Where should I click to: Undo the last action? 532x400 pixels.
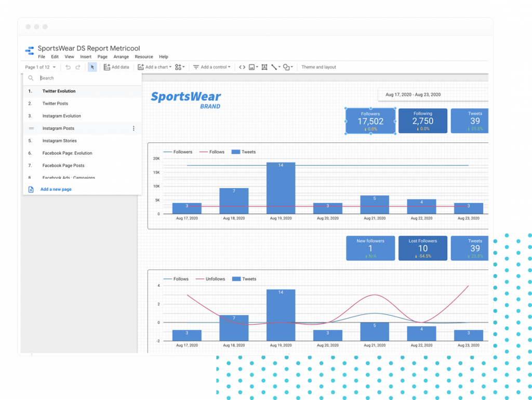coord(68,67)
